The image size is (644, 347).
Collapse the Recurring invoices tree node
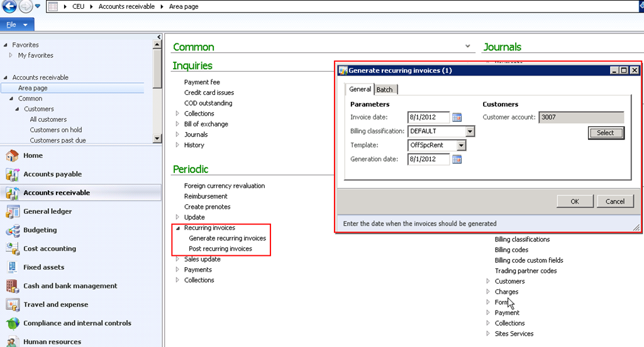pyautogui.click(x=177, y=228)
